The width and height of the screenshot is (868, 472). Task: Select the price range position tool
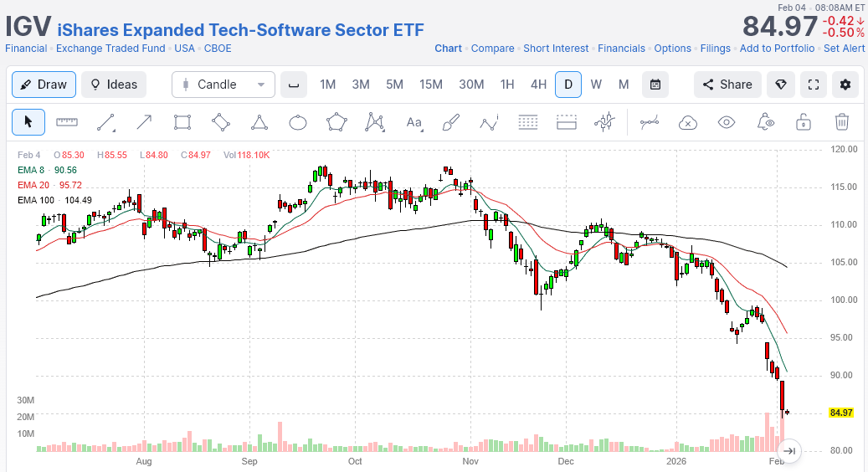click(x=567, y=122)
